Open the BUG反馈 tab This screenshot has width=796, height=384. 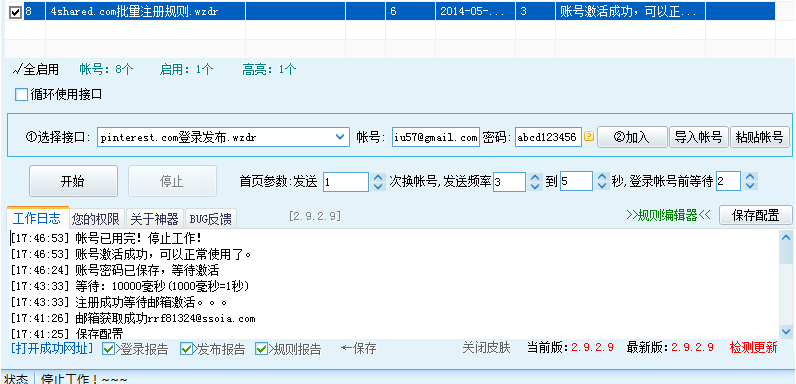click(210, 219)
